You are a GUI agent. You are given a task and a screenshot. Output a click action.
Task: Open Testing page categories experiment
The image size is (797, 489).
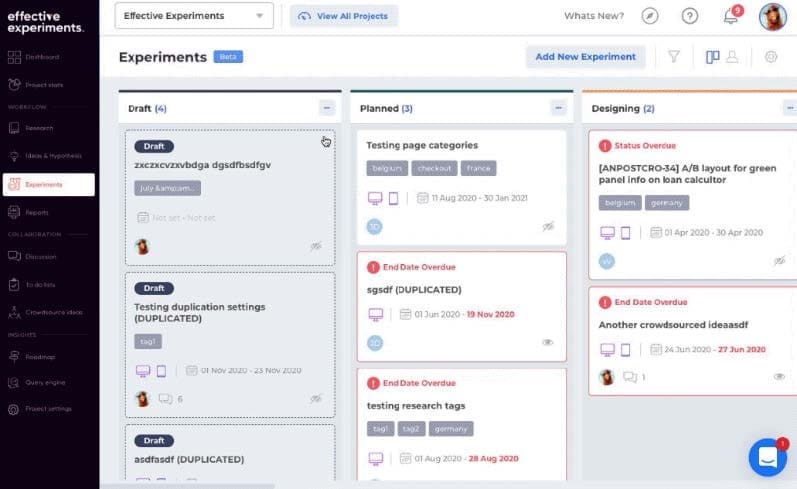point(422,145)
